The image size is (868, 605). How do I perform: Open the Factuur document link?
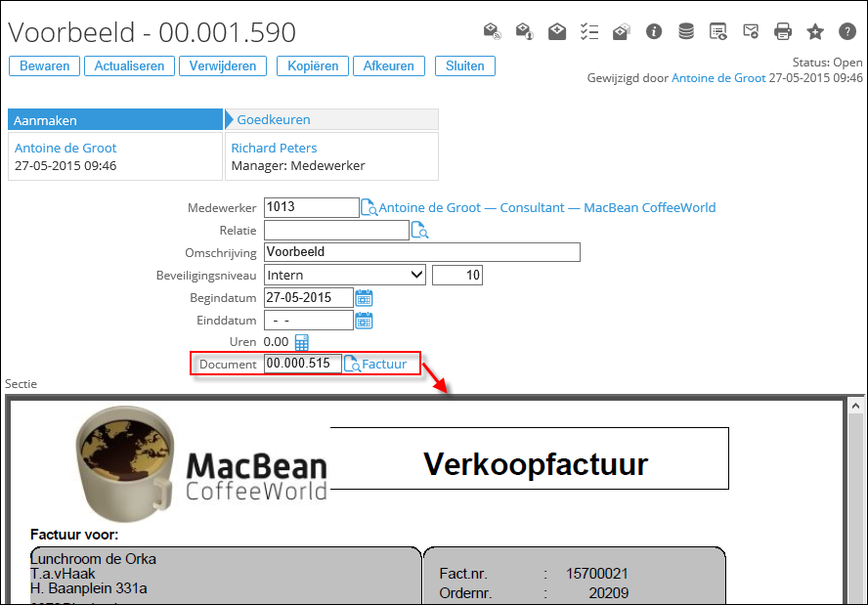[384, 365]
